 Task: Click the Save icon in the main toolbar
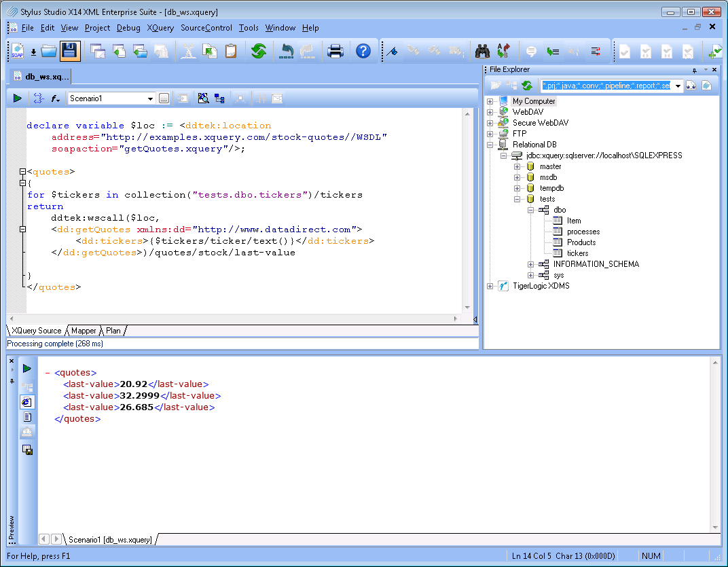point(69,51)
